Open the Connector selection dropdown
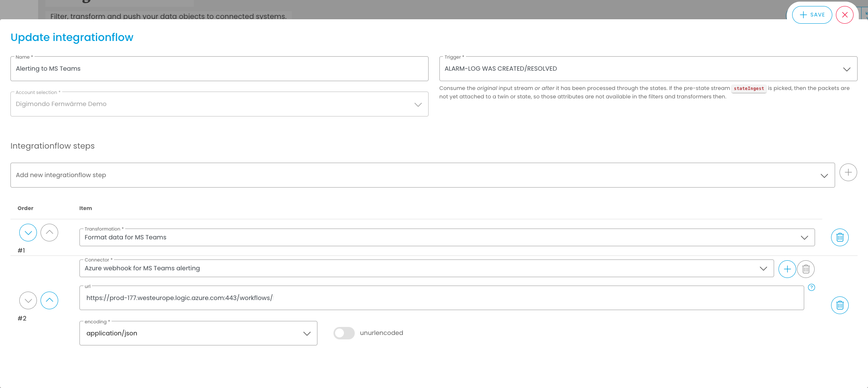The height and width of the screenshot is (388, 868). pyautogui.click(x=763, y=268)
